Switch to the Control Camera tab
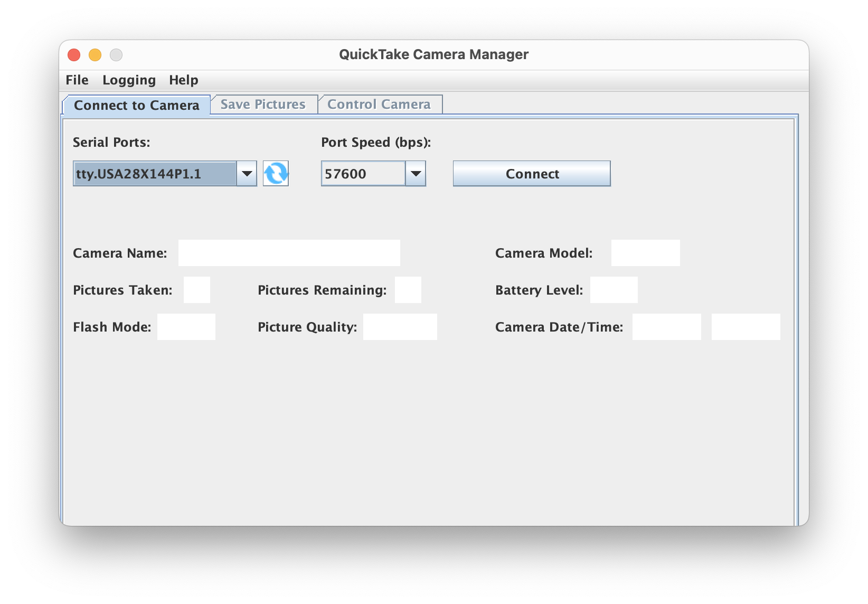This screenshot has width=868, height=604. click(x=379, y=105)
